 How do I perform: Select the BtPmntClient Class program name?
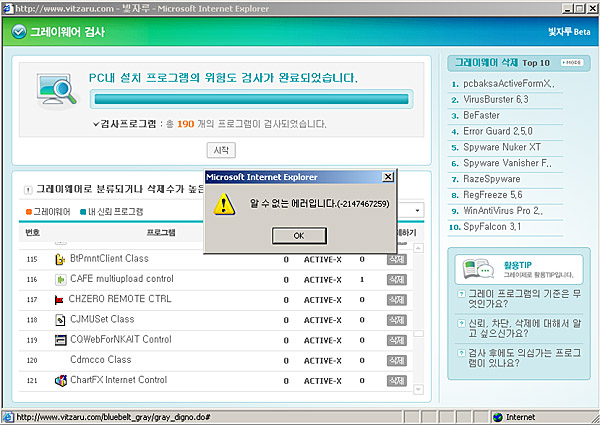109,259
